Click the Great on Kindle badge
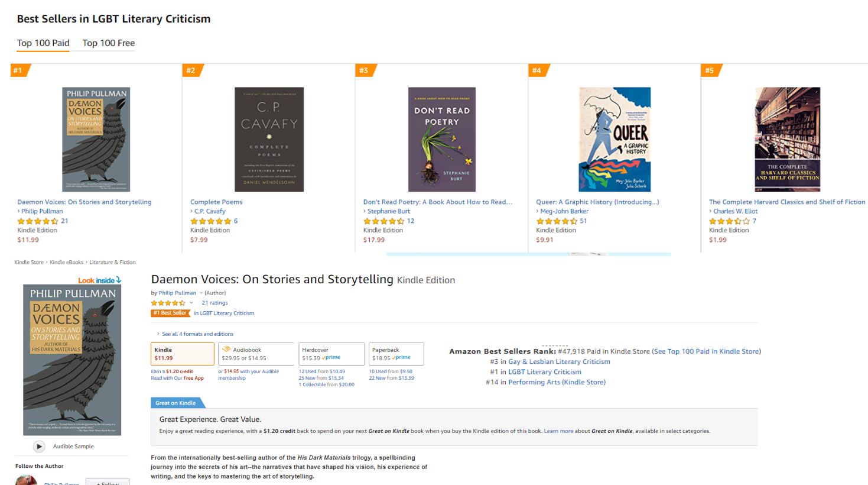868x485 pixels. click(x=176, y=403)
